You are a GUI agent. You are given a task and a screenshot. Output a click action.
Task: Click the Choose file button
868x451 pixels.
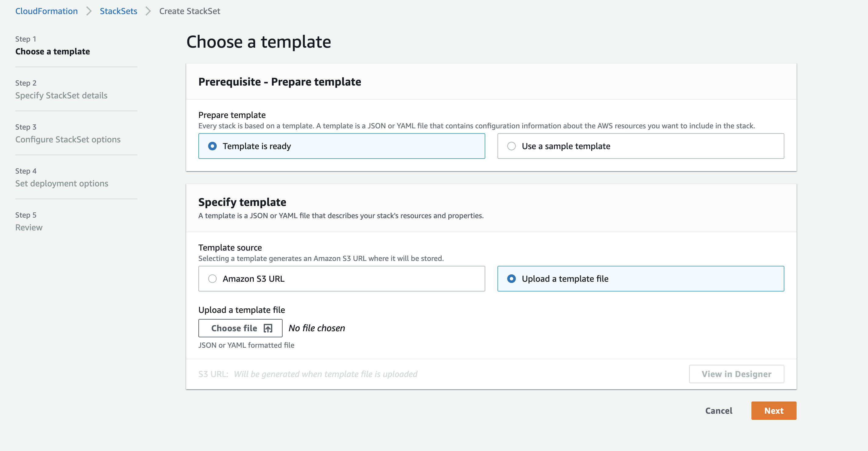(x=240, y=328)
